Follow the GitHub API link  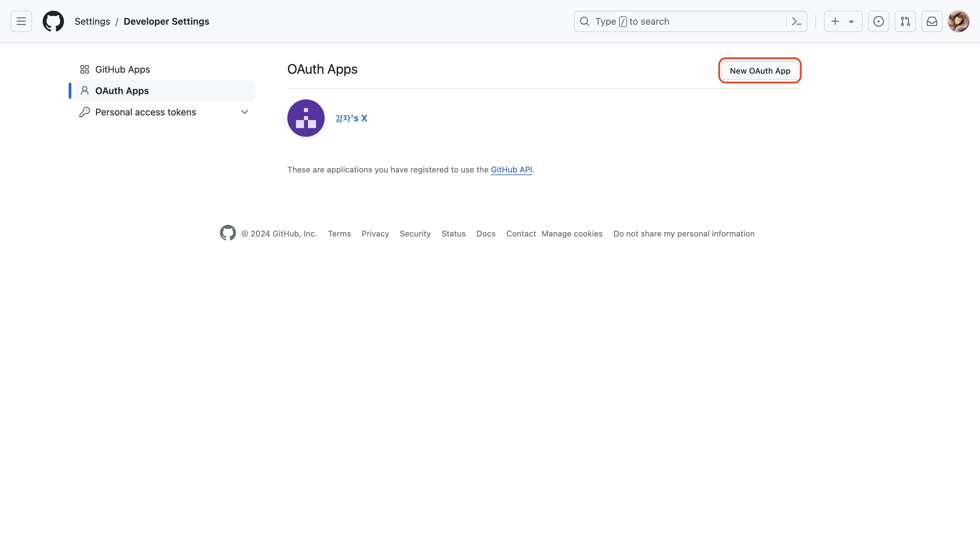[x=511, y=169]
